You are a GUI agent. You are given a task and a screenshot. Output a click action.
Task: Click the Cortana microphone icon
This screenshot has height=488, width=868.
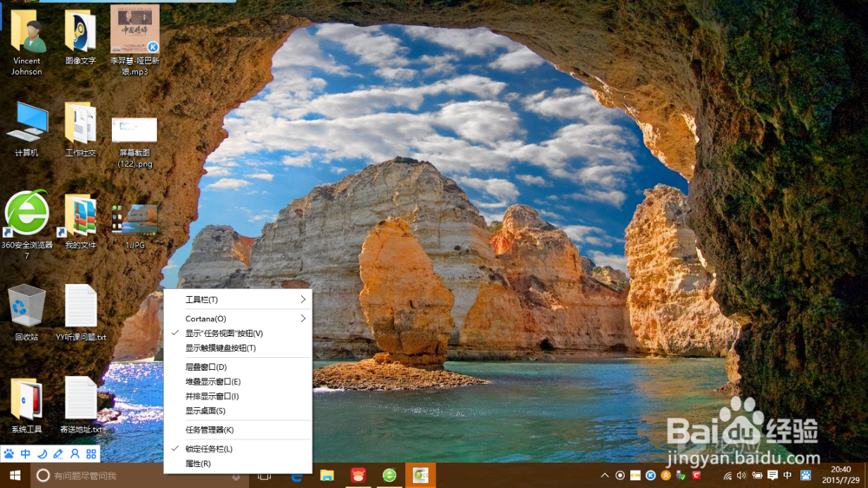pos(236,476)
